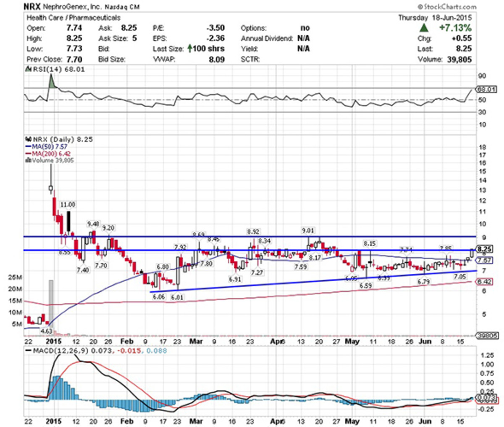Click the green up-arrow change icon
Screen dimensions: 504x427
click(424, 28)
